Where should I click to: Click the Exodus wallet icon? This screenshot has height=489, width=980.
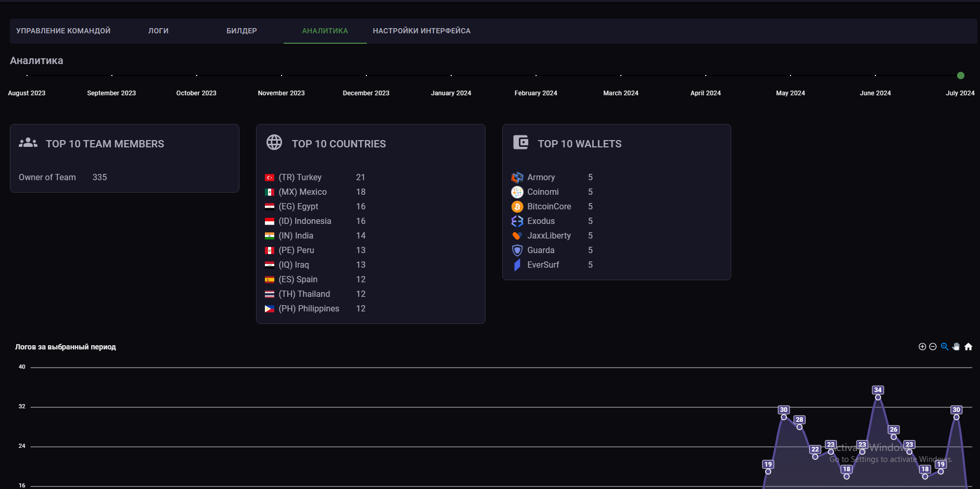point(517,221)
